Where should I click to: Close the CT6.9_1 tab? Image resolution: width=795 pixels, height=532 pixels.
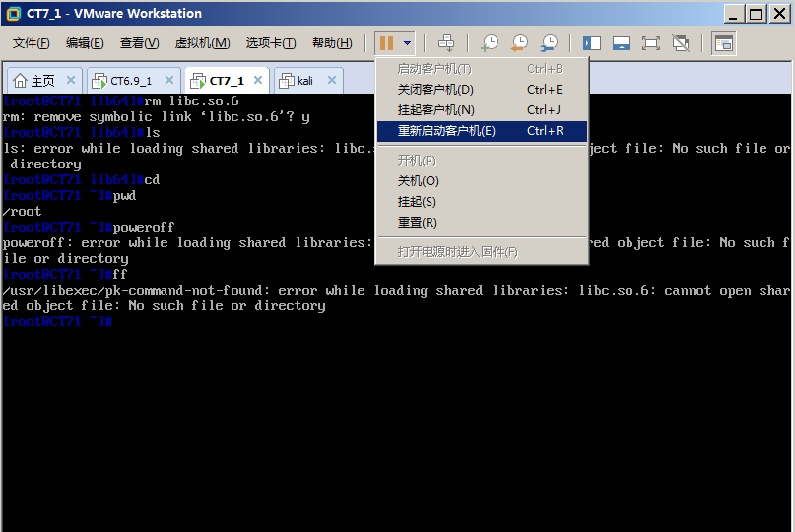click(x=169, y=80)
